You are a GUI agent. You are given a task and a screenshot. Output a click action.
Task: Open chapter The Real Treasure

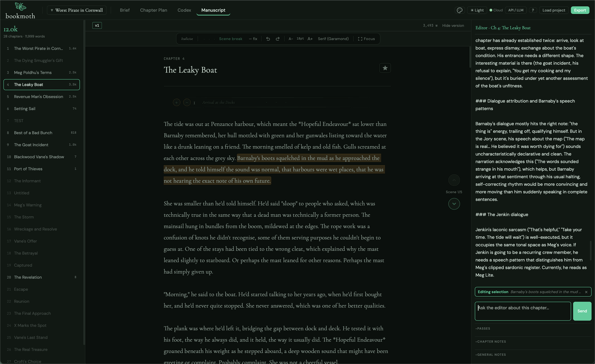(x=42, y=349)
